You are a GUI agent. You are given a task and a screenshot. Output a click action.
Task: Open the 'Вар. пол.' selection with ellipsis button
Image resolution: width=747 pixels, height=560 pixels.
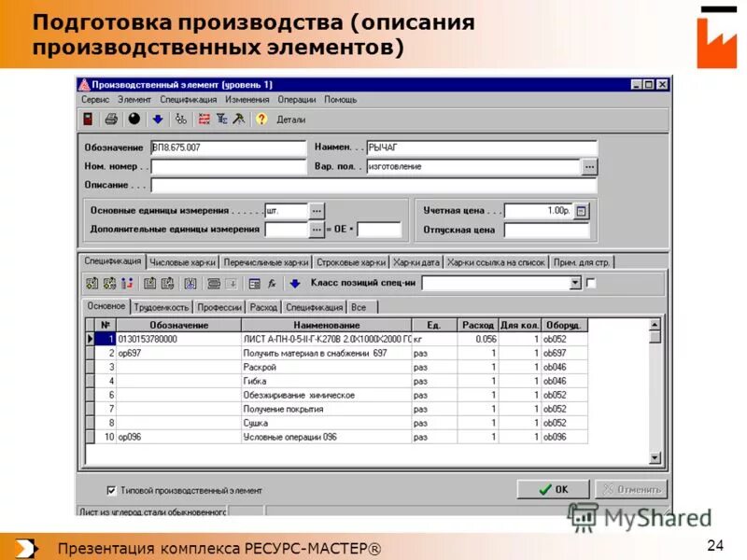[x=588, y=166]
